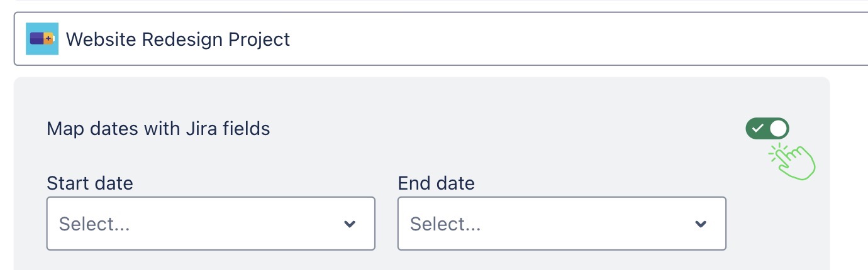Click the green hand pointer icon

click(x=794, y=161)
